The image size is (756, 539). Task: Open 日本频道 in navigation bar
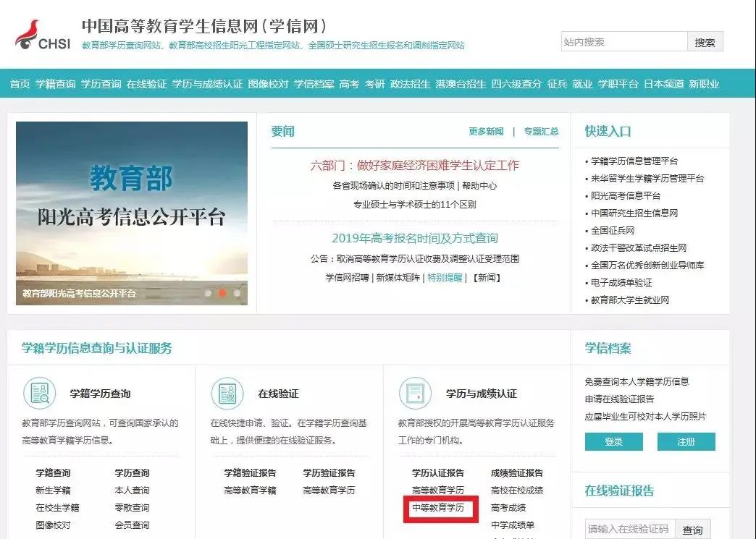[664, 84]
